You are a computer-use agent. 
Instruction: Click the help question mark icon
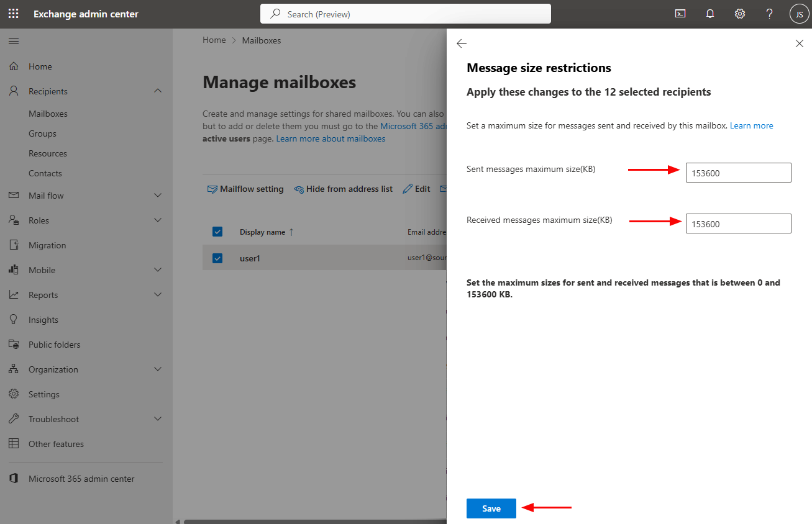(769, 14)
